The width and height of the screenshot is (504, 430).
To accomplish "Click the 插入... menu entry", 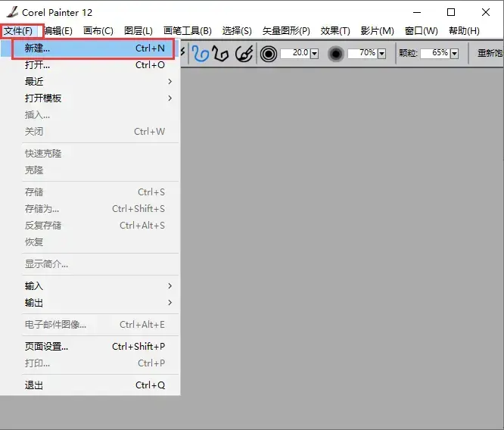I will point(90,115).
